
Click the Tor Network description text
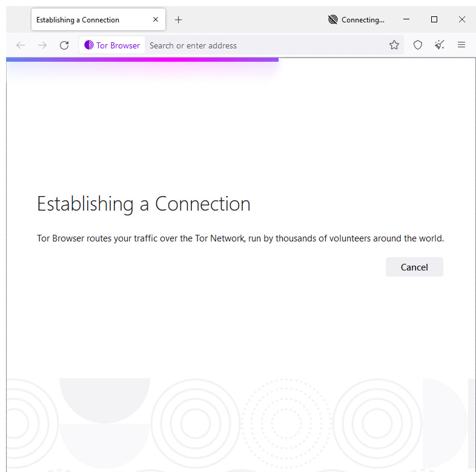[x=240, y=238]
